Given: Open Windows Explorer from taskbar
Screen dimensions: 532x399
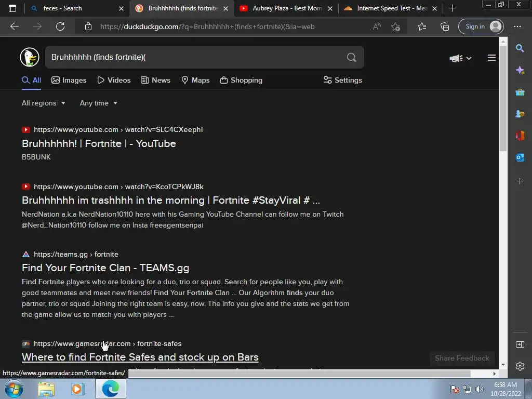Looking at the screenshot, I should tap(46, 389).
